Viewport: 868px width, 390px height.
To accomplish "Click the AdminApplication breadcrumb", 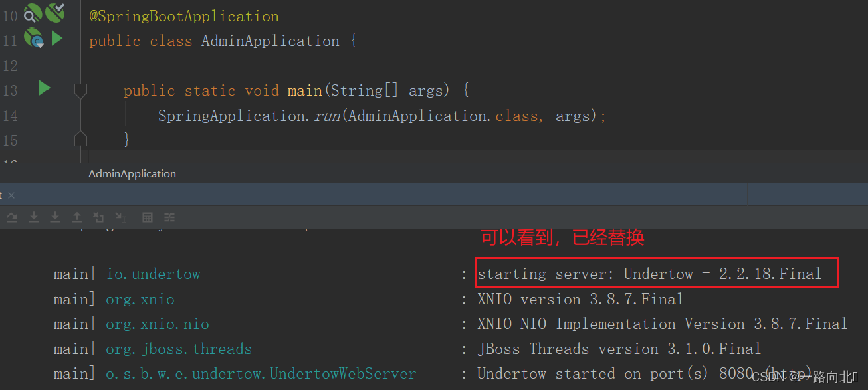I will [132, 173].
